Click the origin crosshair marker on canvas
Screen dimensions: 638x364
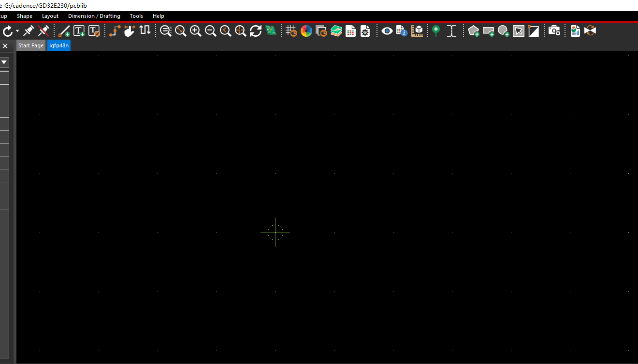coord(275,233)
